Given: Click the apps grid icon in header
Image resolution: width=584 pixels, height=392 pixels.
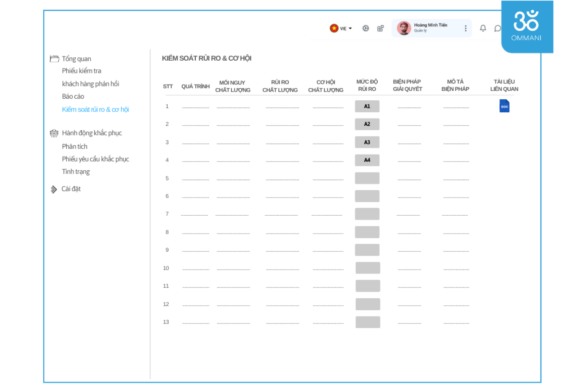Looking at the screenshot, I should 380,28.
